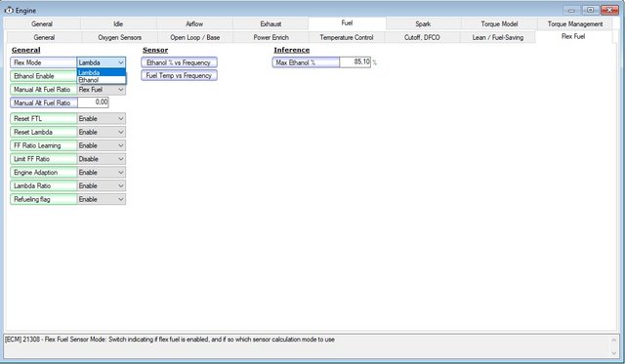Switch to the Idle tab
This screenshot has height=364, width=625.
pyautogui.click(x=118, y=23)
